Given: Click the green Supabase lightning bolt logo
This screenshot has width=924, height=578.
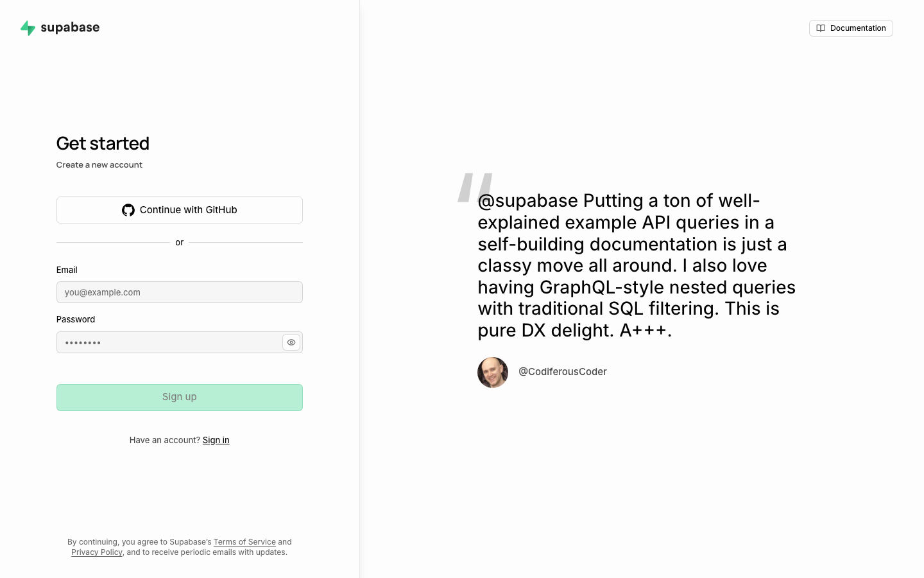Looking at the screenshot, I should click(28, 28).
